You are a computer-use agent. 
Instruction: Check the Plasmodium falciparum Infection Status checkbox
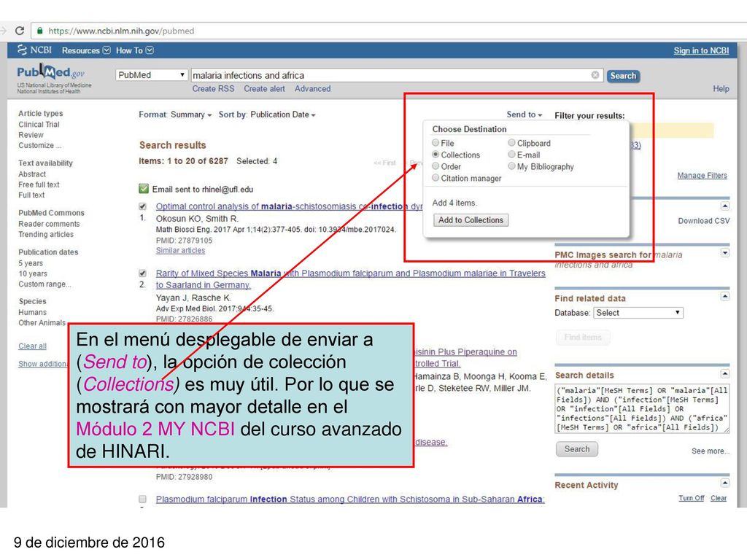(x=142, y=499)
